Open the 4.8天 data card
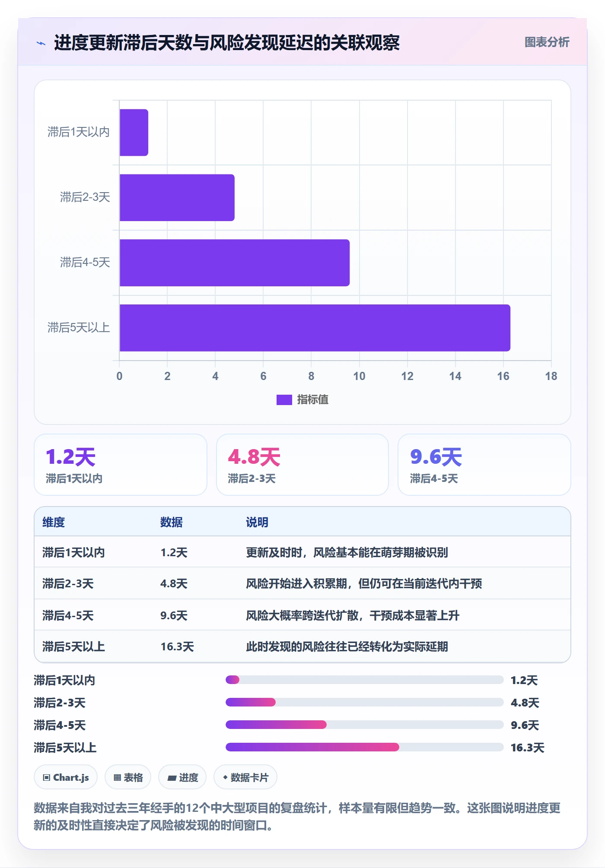The image size is (605, 868). pyautogui.click(x=302, y=465)
